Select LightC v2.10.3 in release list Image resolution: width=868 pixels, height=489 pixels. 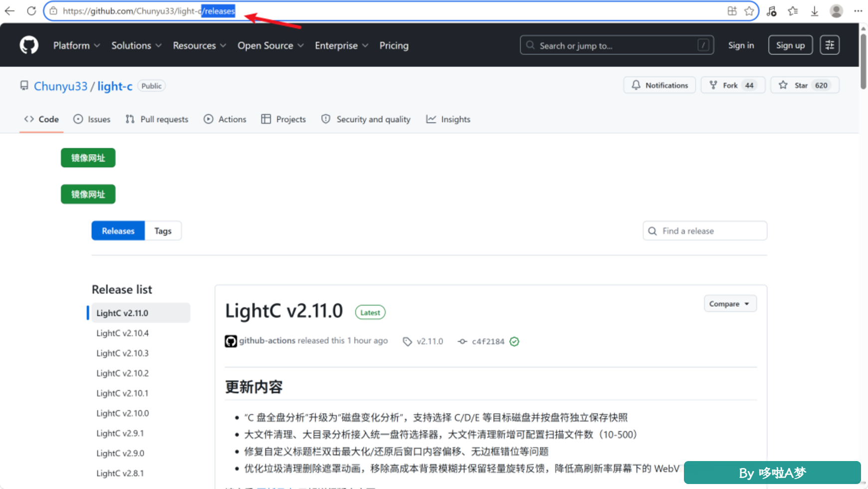tap(123, 353)
